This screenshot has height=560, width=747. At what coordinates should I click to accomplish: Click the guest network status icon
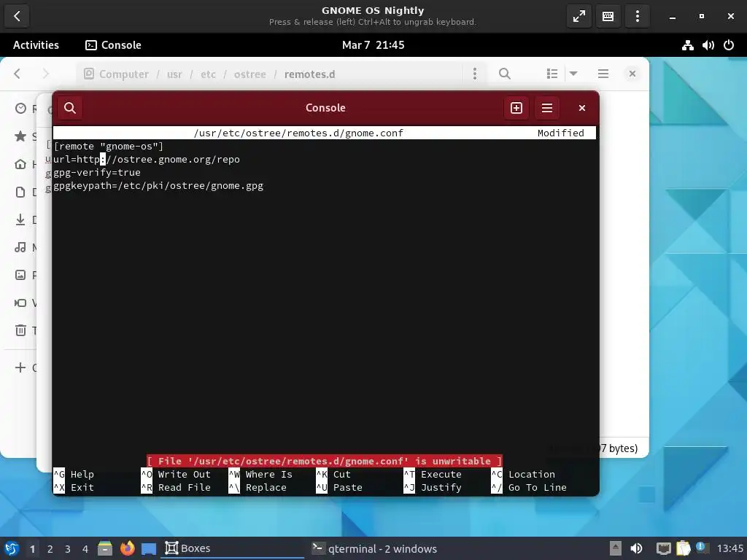point(687,45)
